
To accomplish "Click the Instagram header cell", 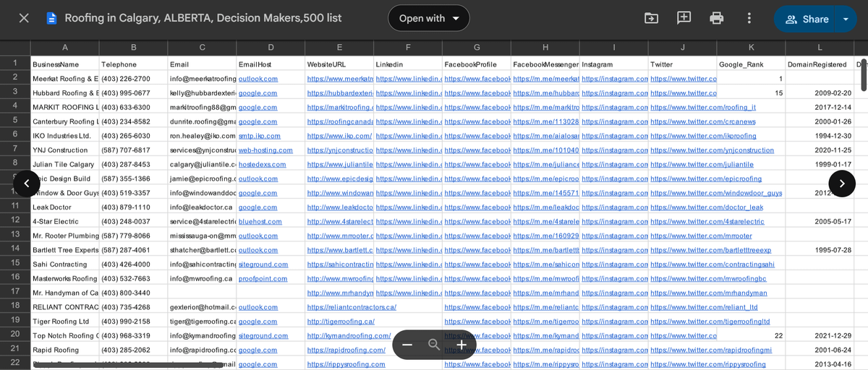I will (613, 64).
